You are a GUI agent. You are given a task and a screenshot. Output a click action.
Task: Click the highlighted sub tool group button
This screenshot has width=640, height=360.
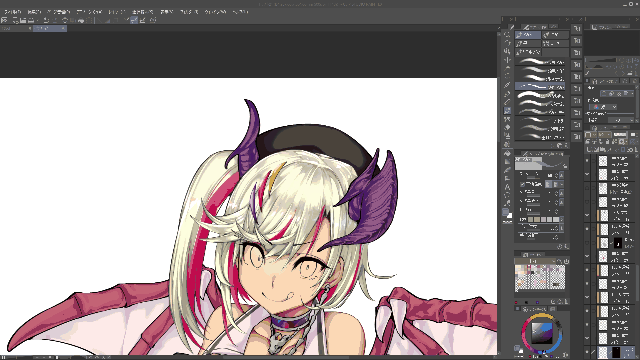tap(528, 35)
